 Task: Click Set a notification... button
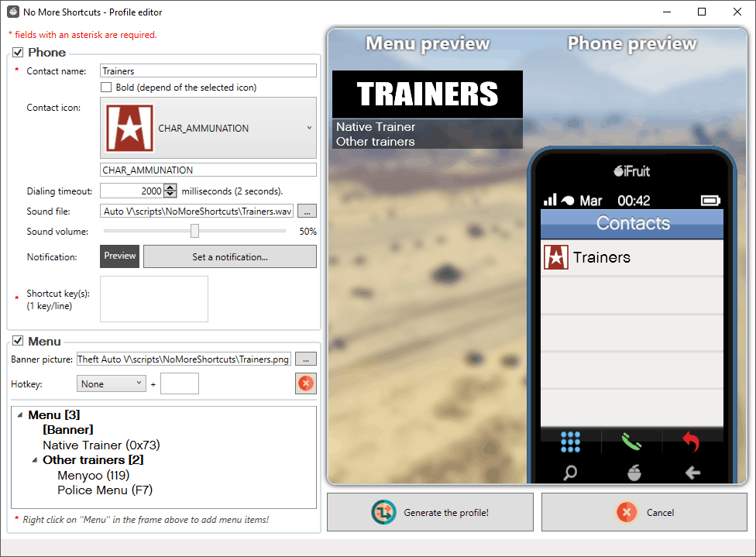[230, 256]
